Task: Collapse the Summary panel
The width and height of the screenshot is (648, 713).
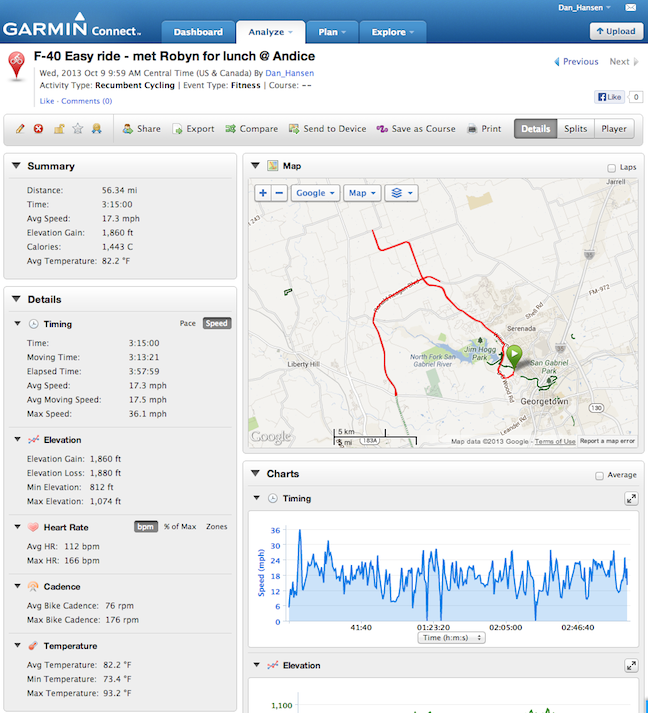Action: (x=16, y=166)
